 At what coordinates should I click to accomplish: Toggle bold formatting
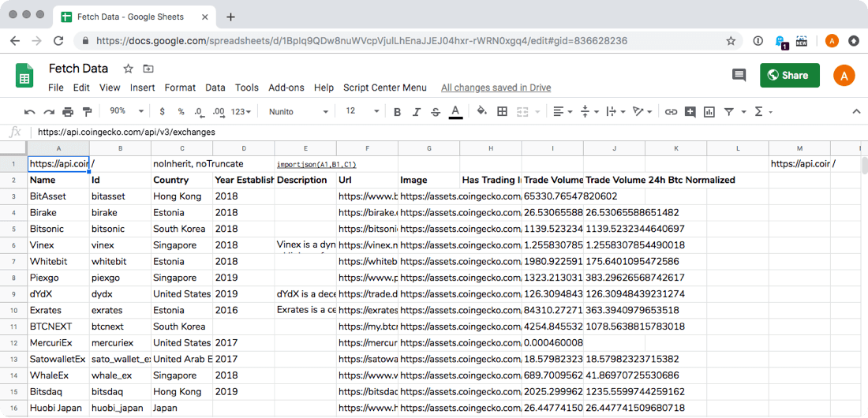click(397, 112)
